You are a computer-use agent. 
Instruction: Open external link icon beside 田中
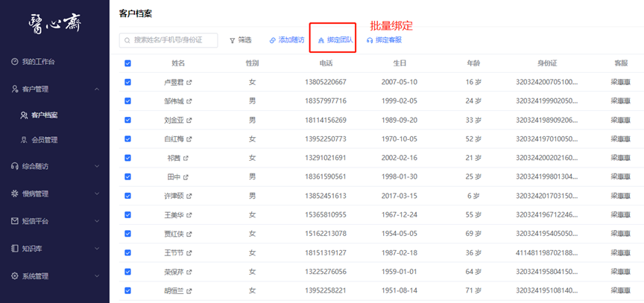tap(186, 176)
